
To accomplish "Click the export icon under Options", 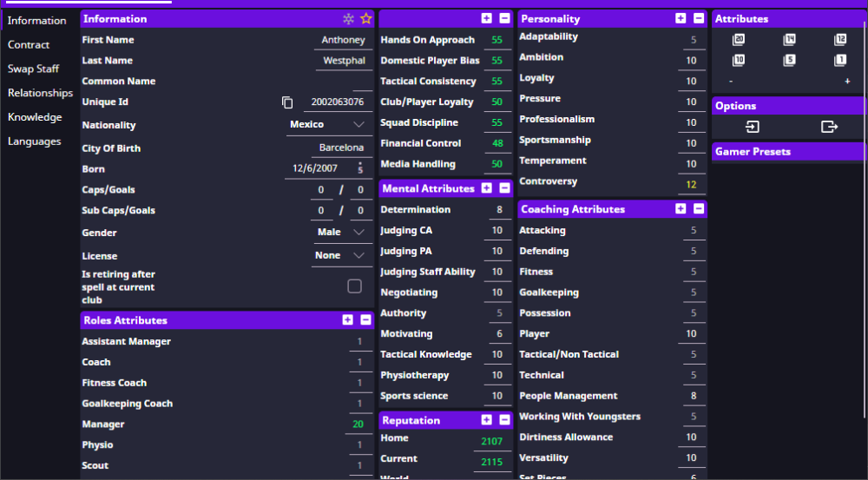I will click(829, 127).
